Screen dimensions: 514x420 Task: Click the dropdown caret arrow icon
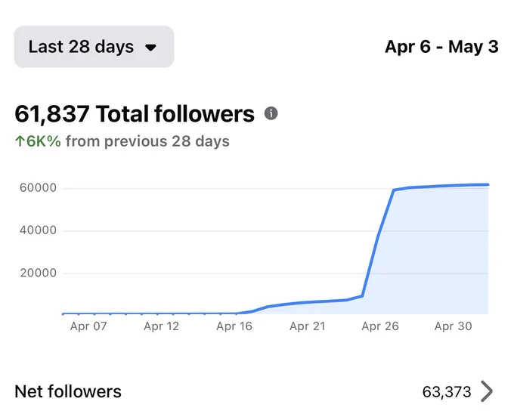click(x=150, y=48)
